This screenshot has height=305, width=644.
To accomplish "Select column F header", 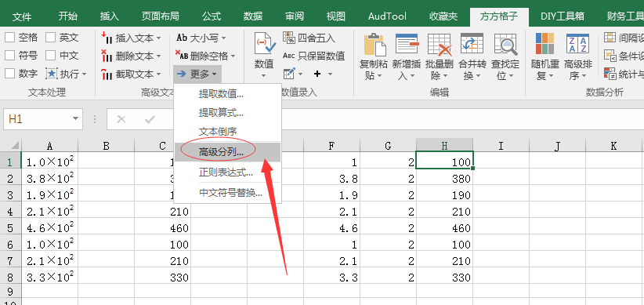I will pos(332,146).
